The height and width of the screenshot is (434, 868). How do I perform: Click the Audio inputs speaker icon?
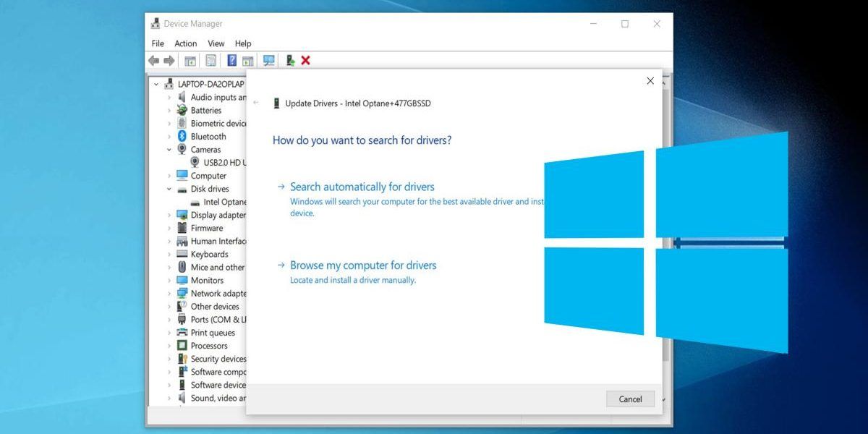[x=182, y=97]
